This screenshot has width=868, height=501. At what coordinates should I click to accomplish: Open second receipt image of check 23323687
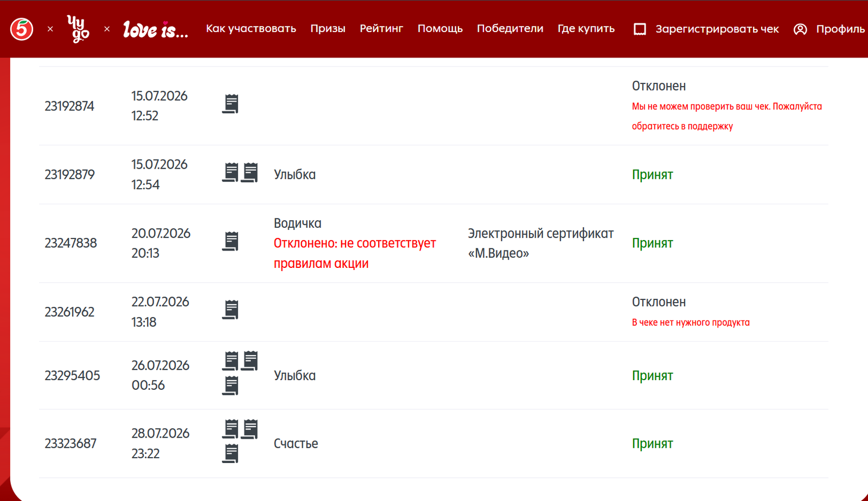click(250, 429)
